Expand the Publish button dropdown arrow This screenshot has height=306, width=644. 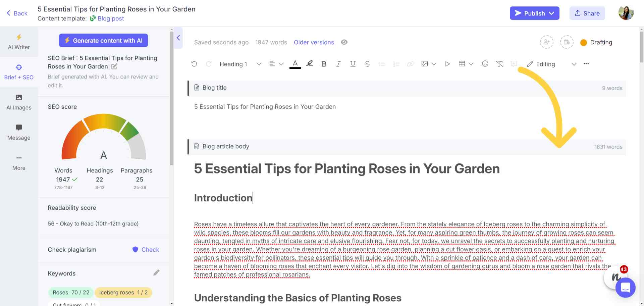(x=552, y=13)
